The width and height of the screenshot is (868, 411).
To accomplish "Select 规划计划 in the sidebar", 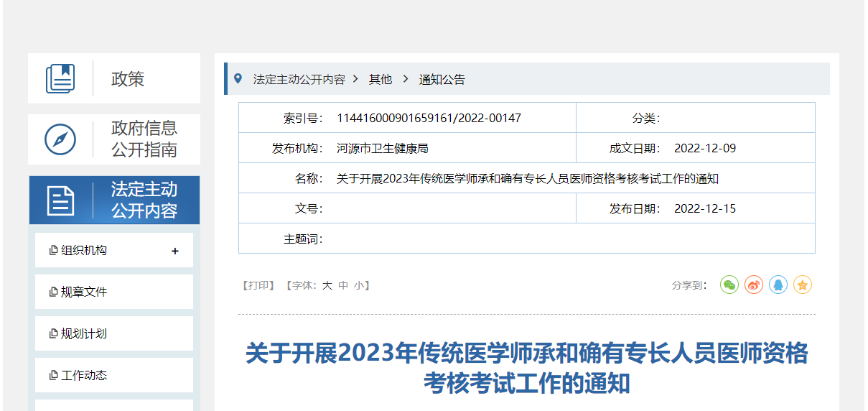I will pyautogui.click(x=84, y=334).
